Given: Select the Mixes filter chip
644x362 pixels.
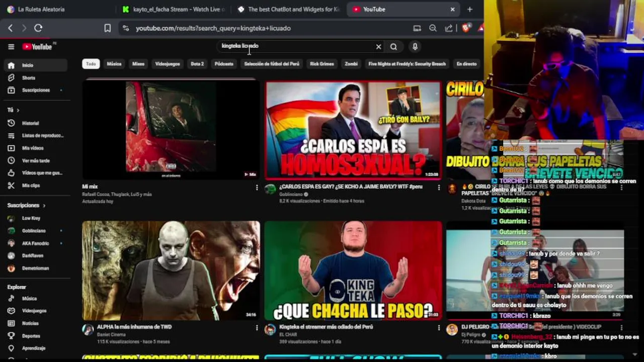Looking at the screenshot, I should click(x=138, y=64).
